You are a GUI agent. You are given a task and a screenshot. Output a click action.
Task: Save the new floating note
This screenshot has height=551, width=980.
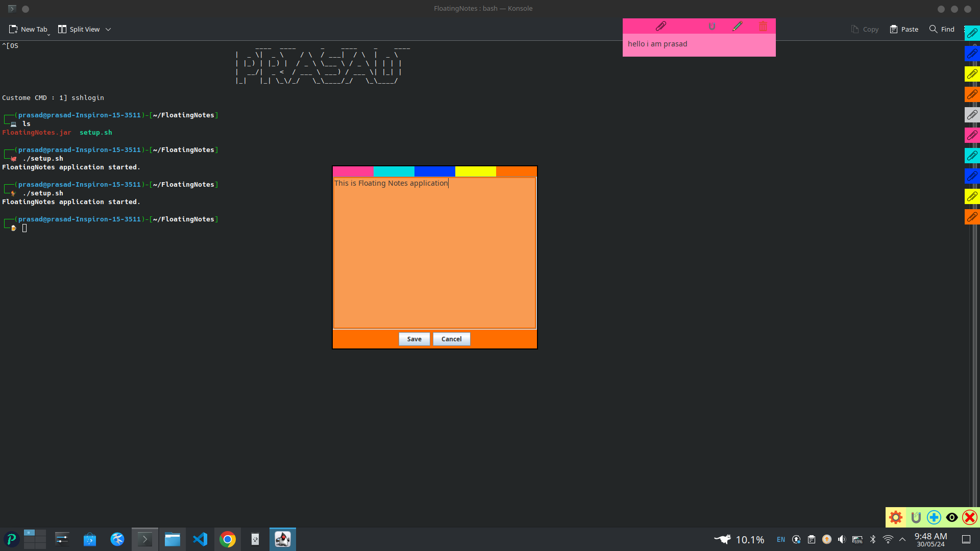(414, 339)
